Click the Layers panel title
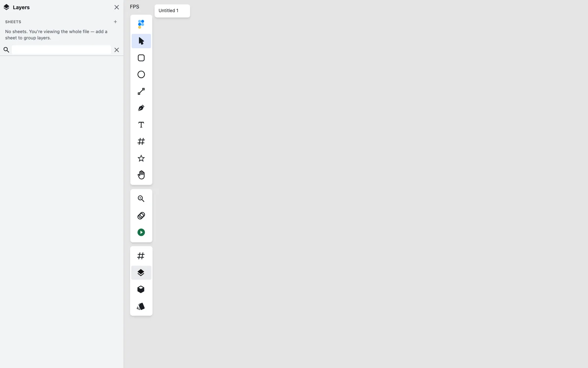Viewport: 588px width, 368px height. coord(21,7)
